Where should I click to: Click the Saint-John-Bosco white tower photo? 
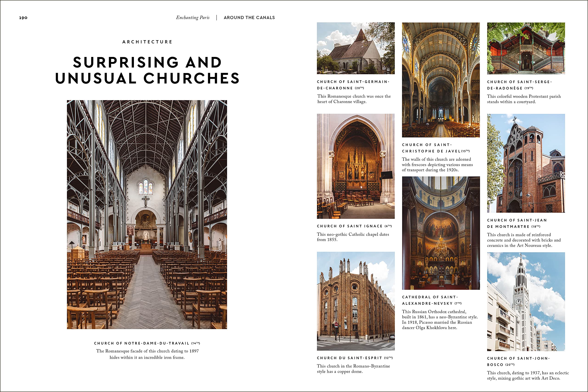[526, 301]
